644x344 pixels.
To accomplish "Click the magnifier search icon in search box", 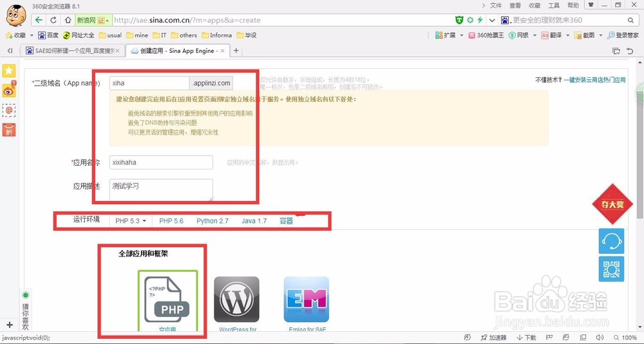I will 630,20.
